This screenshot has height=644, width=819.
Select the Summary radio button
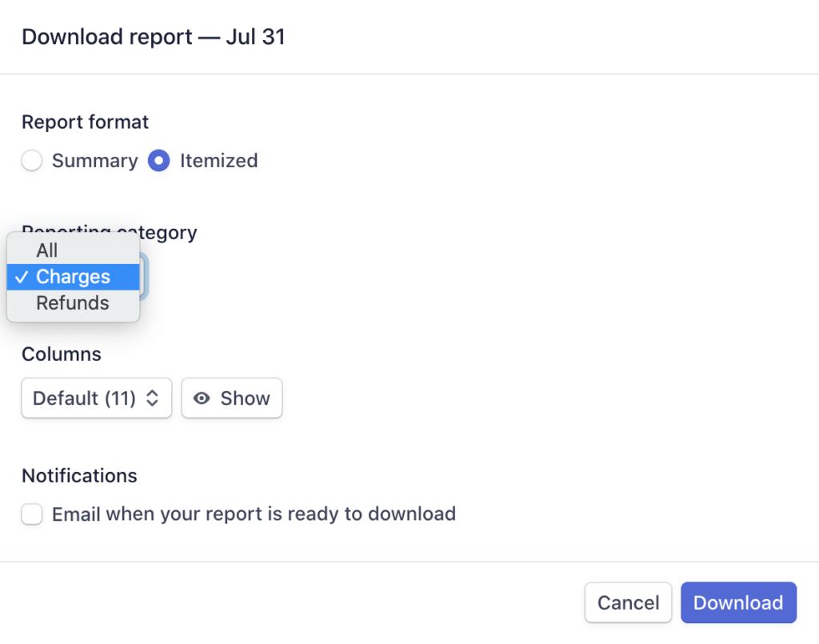tap(32, 160)
